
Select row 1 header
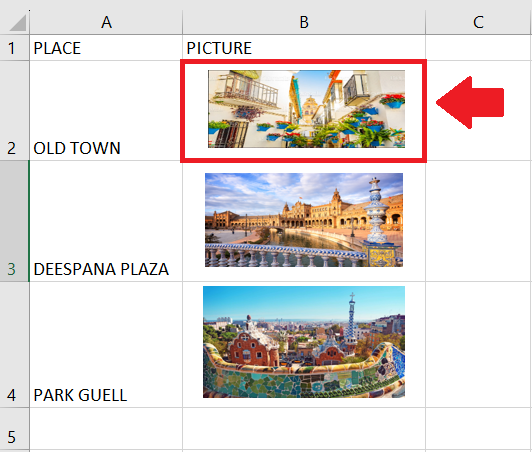tap(15, 48)
